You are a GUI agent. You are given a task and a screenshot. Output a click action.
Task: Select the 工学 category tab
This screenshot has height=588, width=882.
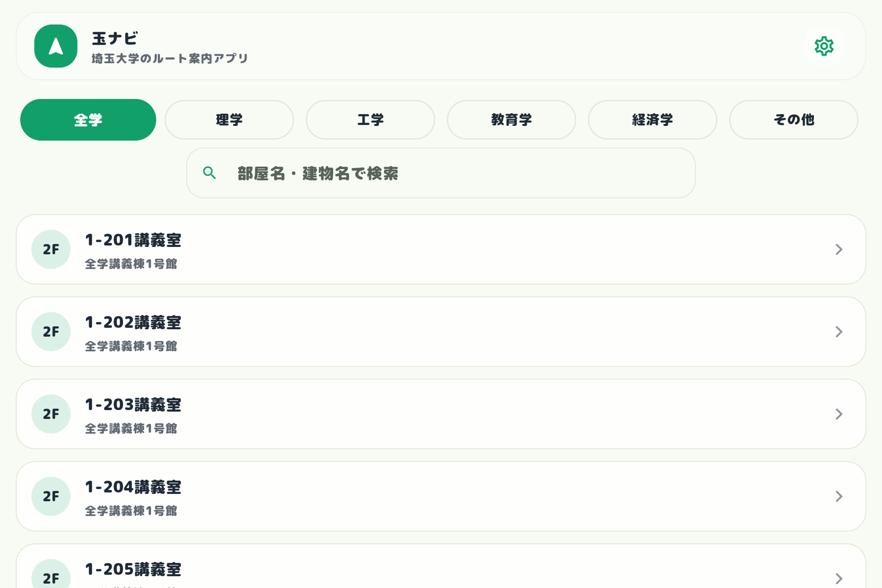[370, 120]
